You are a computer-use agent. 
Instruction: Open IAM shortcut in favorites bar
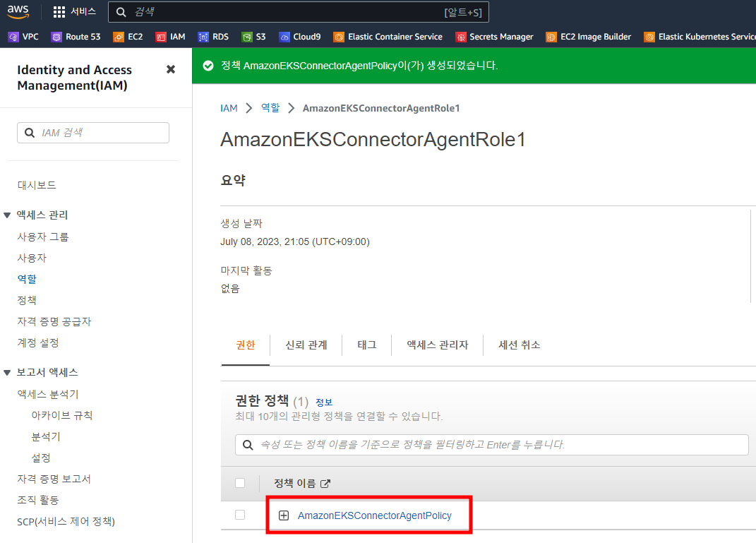click(x=170, y=37)
